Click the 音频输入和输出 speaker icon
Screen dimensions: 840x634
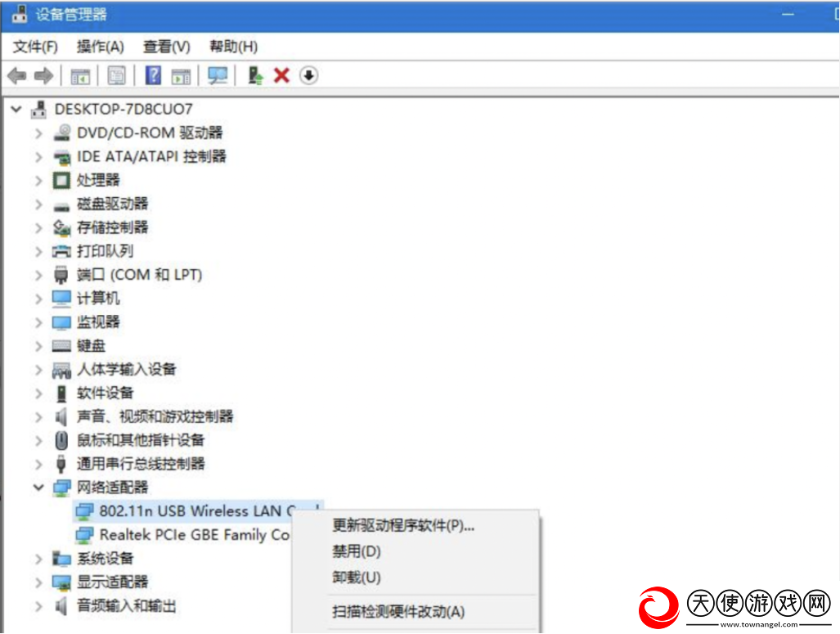(x=61, y=606)
